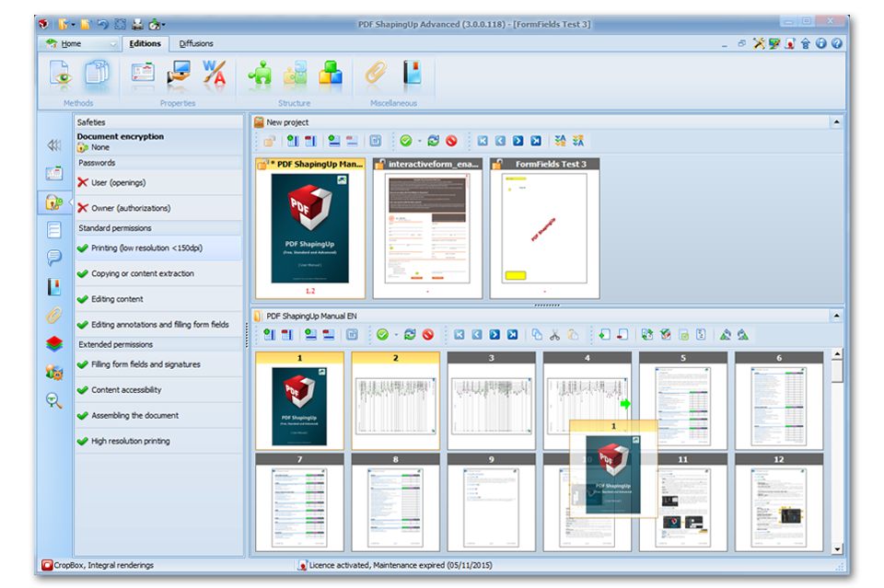The height and width of the screenshot is (588, 884).
Task: Open green check dropdown arrow in Manual EN toolbar
Action: click(x=396, y=335)
